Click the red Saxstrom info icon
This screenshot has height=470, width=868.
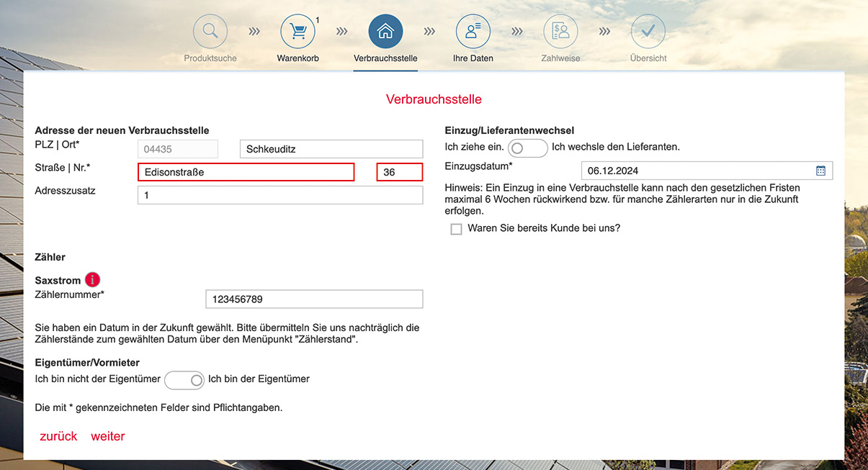point(92,280)
